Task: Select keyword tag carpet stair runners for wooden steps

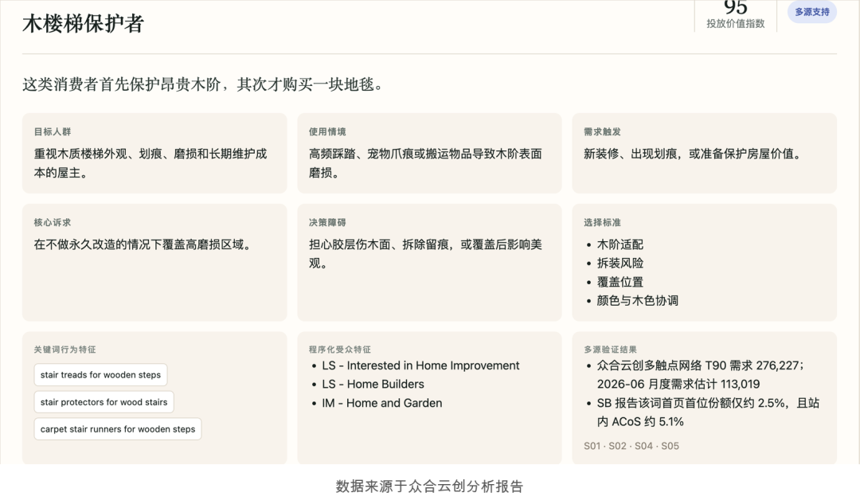Action: pos(117,429)
